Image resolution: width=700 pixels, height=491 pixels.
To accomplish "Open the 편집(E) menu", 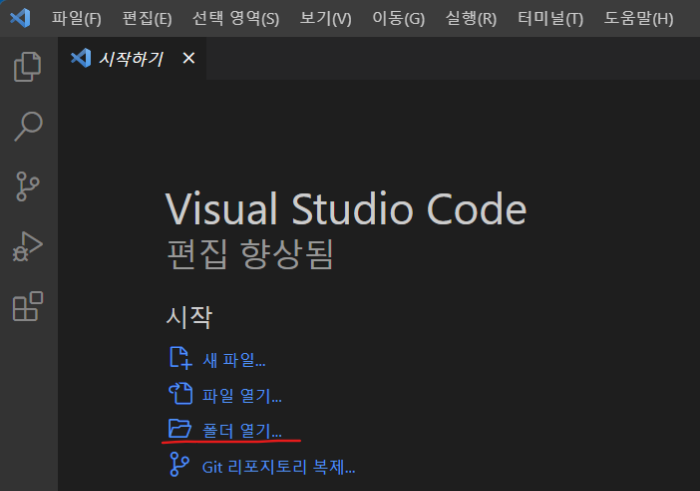I will [147, 18].
